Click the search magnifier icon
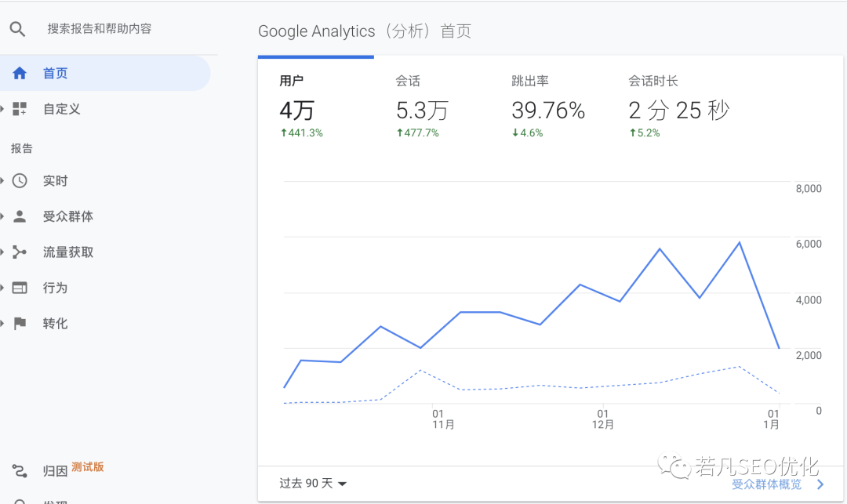This screenshot has height=504, width=847. (17, 29)
